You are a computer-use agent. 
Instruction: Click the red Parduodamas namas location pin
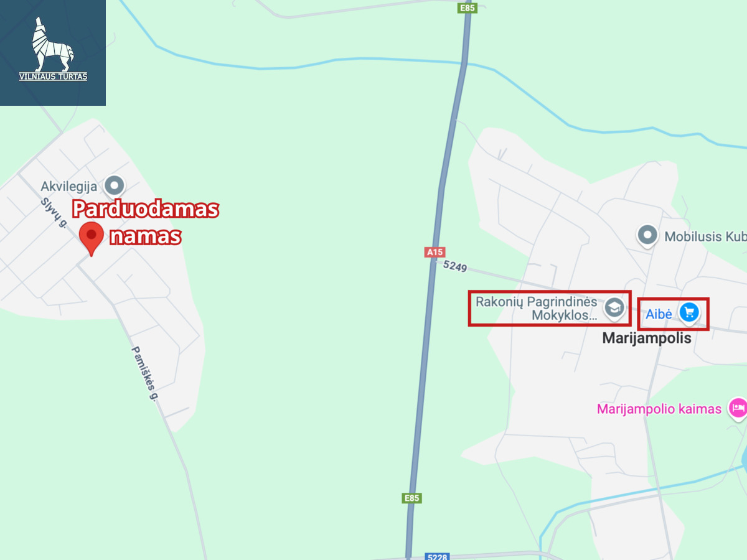(92, 239)
